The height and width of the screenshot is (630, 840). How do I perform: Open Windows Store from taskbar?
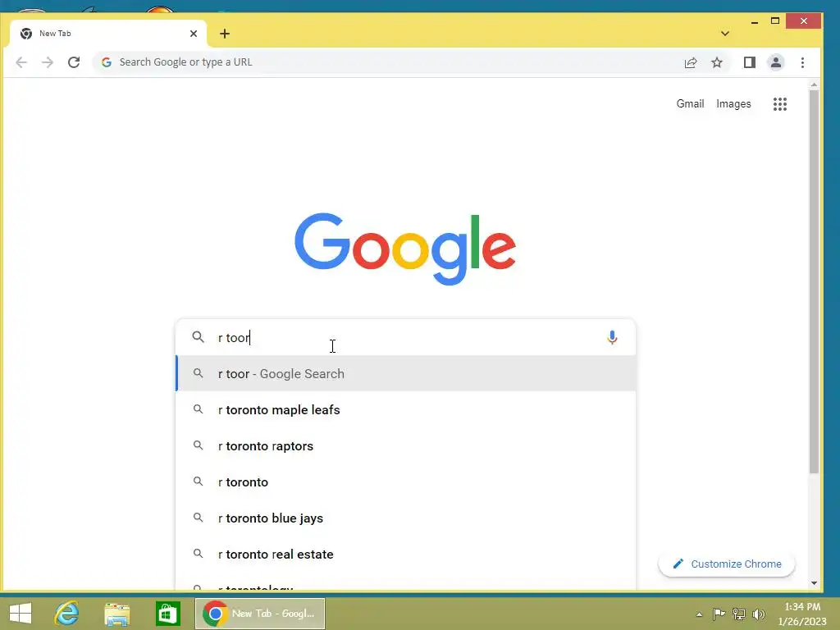[x=167, y=614]
